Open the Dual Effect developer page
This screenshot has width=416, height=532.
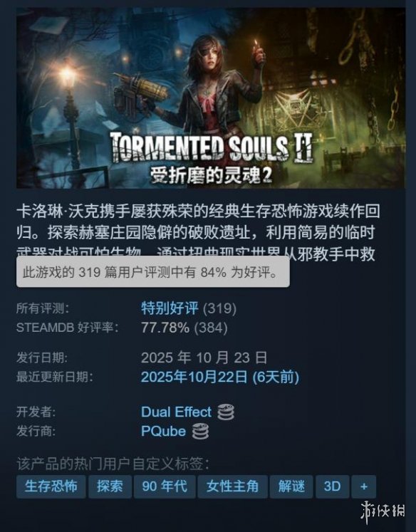pyautogui.click(x=176, y=412)
